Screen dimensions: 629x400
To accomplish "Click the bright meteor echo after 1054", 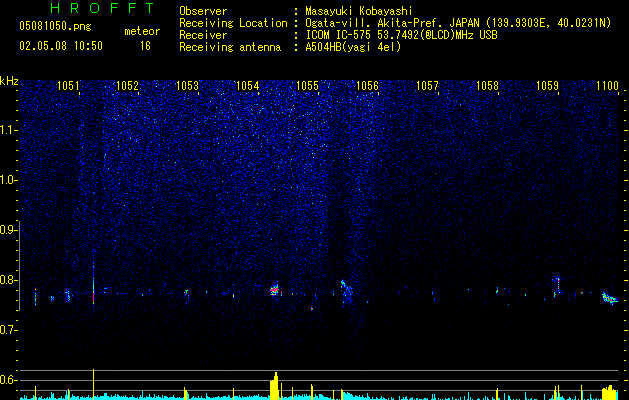I will [x=274, y=289].
